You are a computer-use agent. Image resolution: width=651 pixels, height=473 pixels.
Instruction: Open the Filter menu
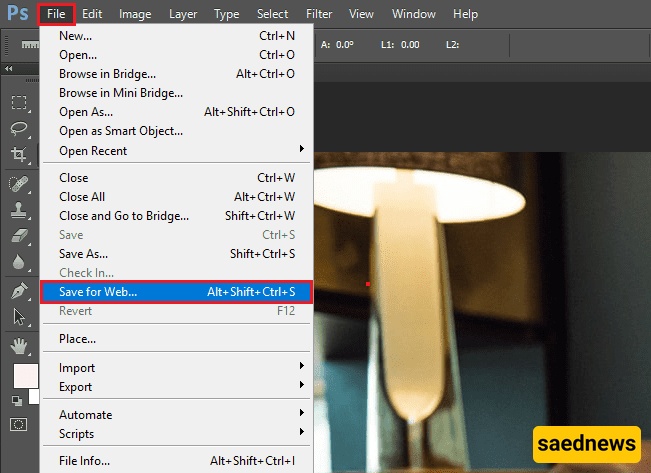pyautogui.click(x=319, y=14)
